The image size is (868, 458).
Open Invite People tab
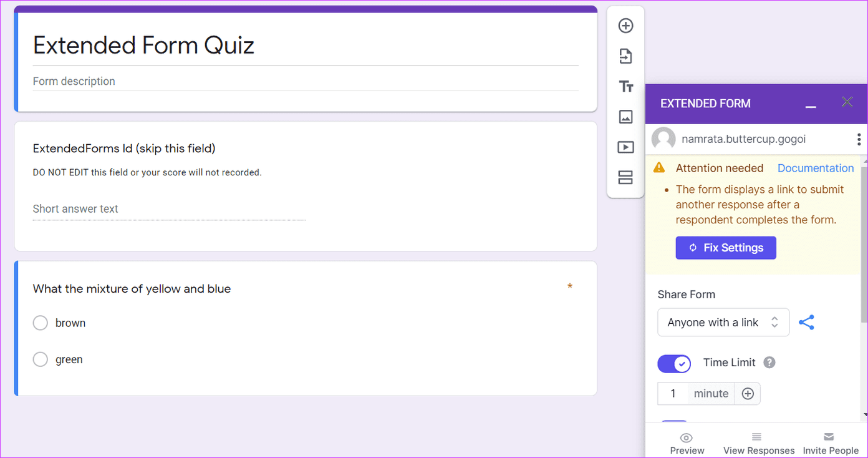(830, 444)
